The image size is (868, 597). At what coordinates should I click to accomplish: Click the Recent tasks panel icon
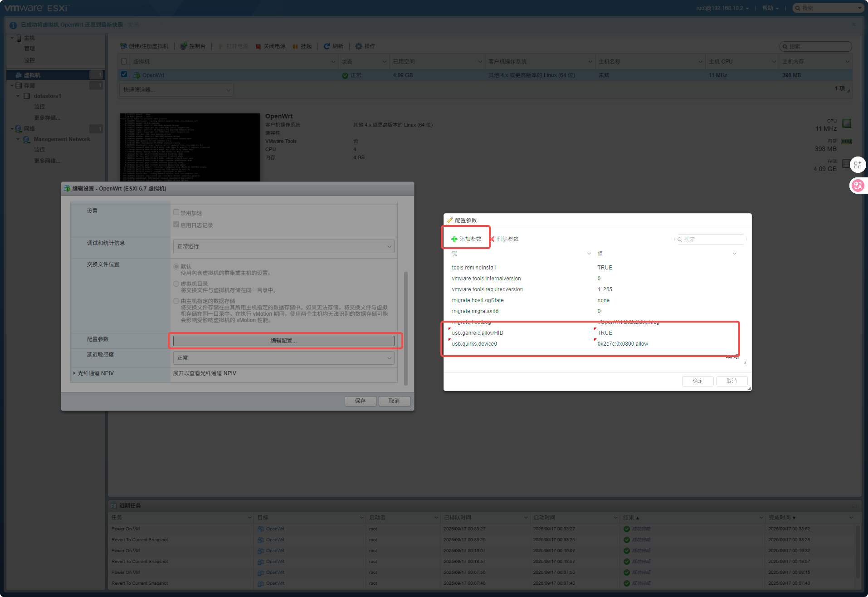tap(114, 505)
